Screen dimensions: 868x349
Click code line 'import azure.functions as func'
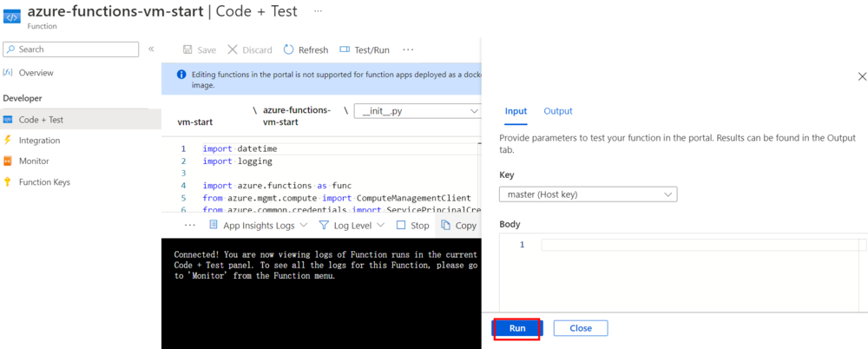(x=278, y=186)
